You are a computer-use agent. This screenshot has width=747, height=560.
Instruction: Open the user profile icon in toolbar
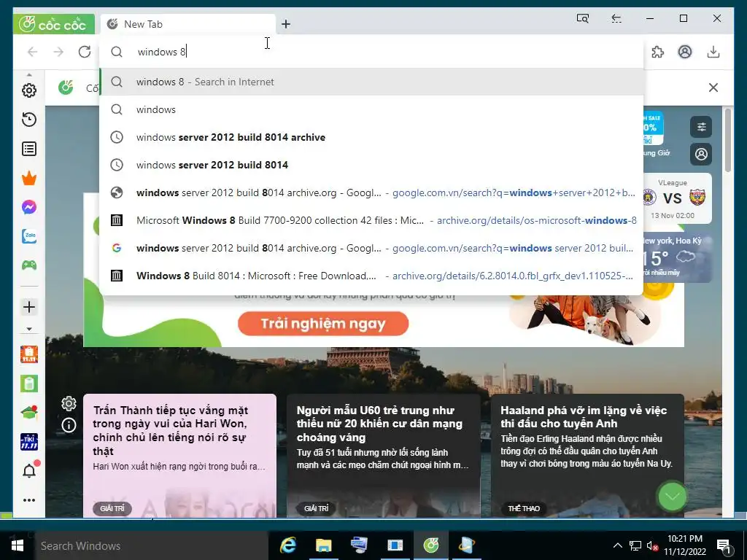[684, 52]
